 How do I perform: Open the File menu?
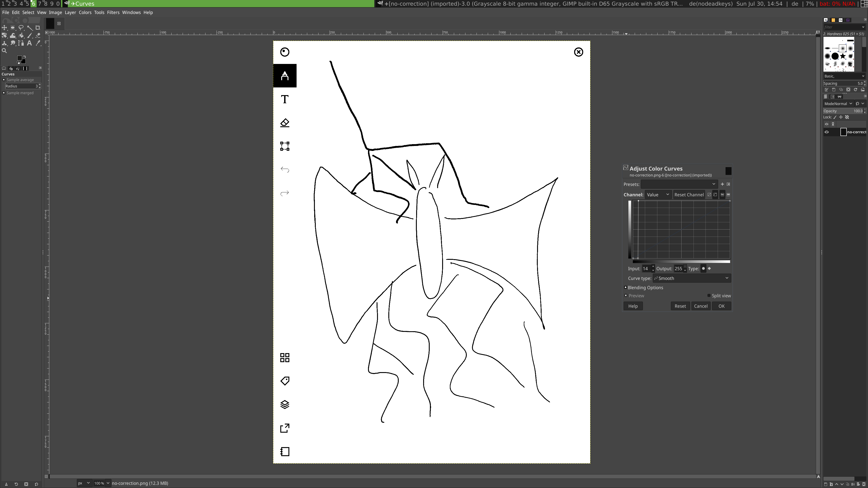click(5, 12)
